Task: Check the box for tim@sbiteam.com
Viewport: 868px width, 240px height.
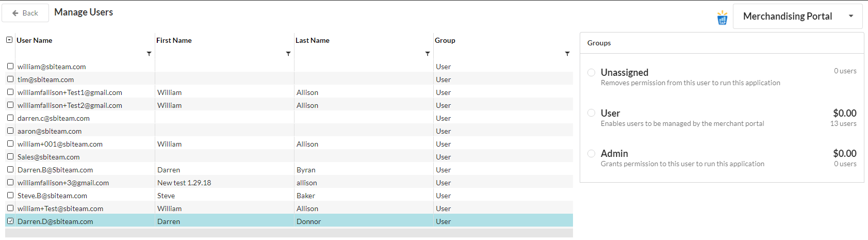Action: 10,79
